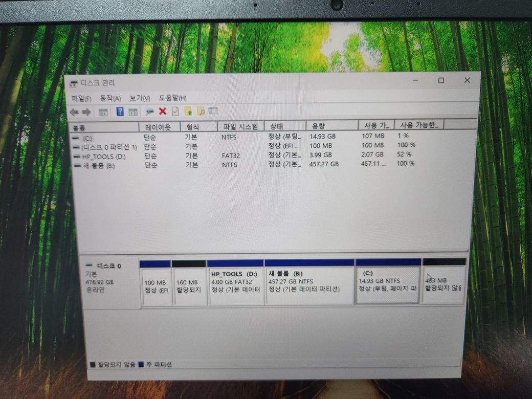
Task: Open the 도움말(H) menu
Action: (172, 98)
